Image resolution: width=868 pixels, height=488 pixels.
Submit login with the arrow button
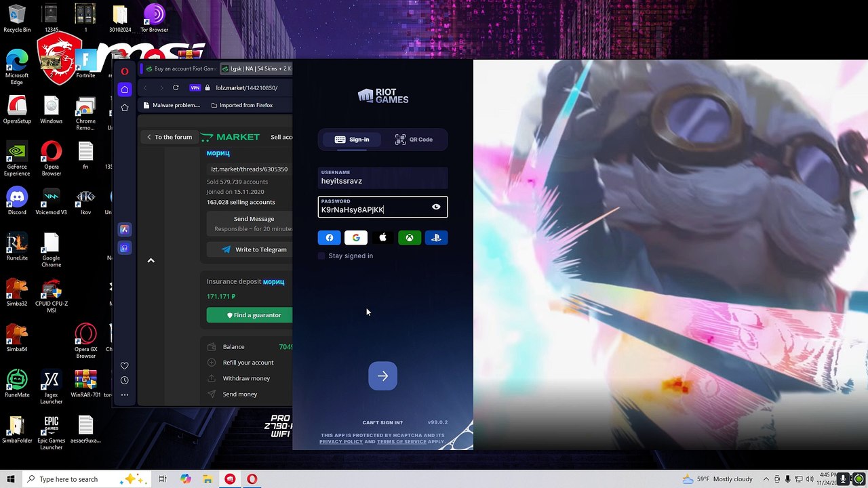click(x=382, y=376)
